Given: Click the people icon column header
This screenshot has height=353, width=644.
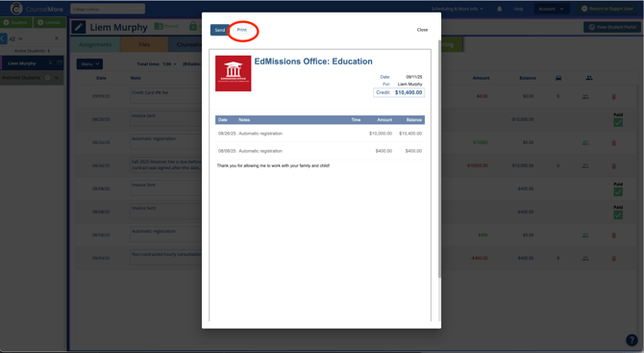Looking at the screenshot, I should (589, 78).
